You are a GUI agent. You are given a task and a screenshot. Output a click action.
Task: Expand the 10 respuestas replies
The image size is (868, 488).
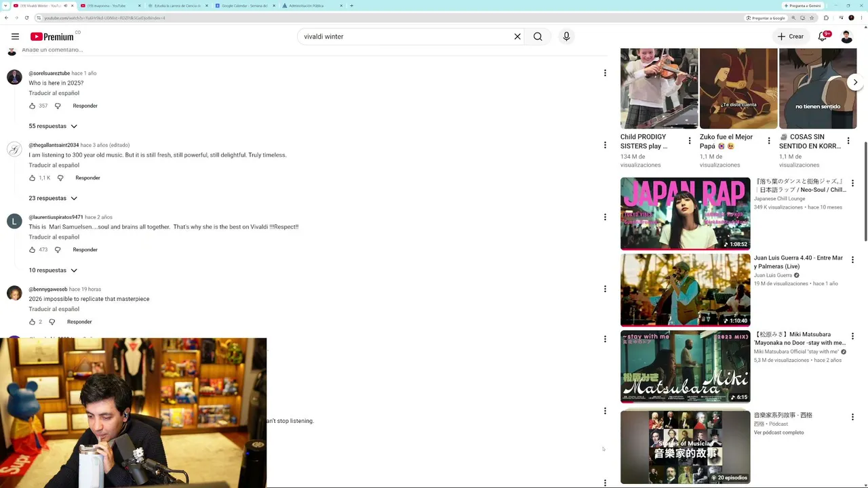pyautogui.click(x=53, y=270)
